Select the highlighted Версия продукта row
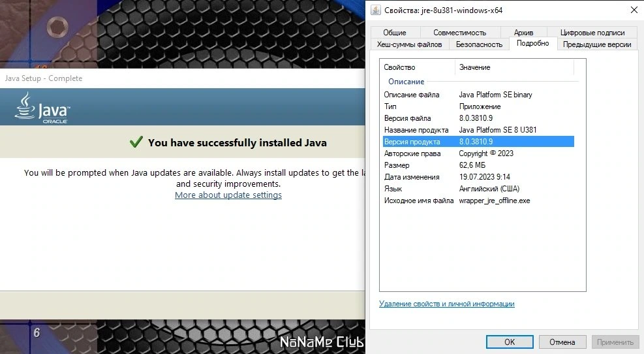Image resolution: width=644 pixels, height=354 pixels. [478, 142]
